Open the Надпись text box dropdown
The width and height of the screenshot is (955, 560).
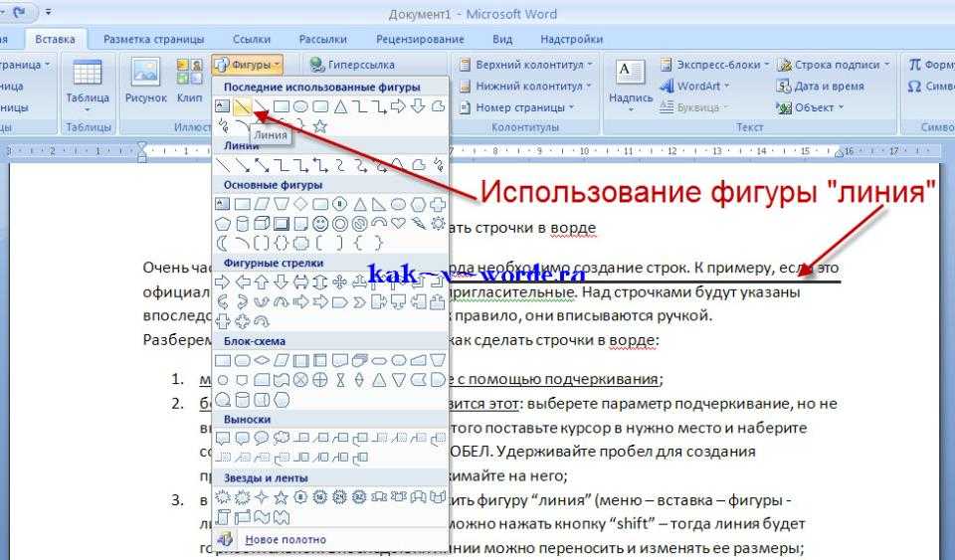(631, 86)
